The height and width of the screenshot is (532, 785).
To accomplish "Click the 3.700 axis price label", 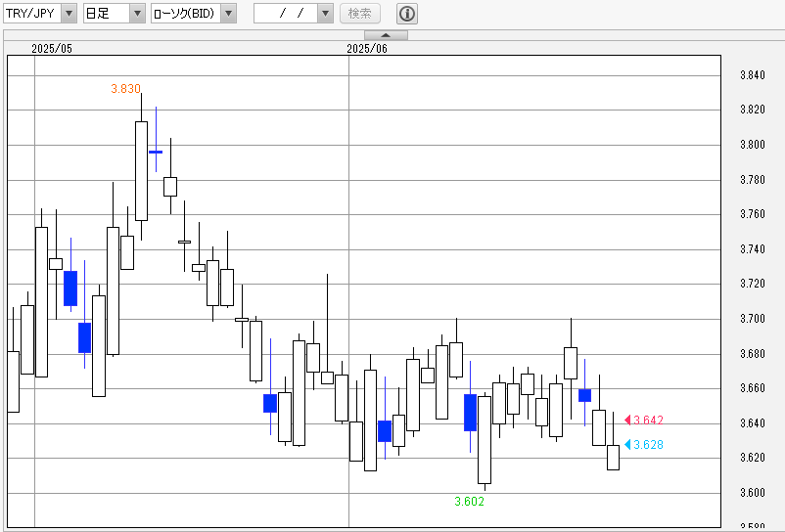I will (x=753, y=319).
